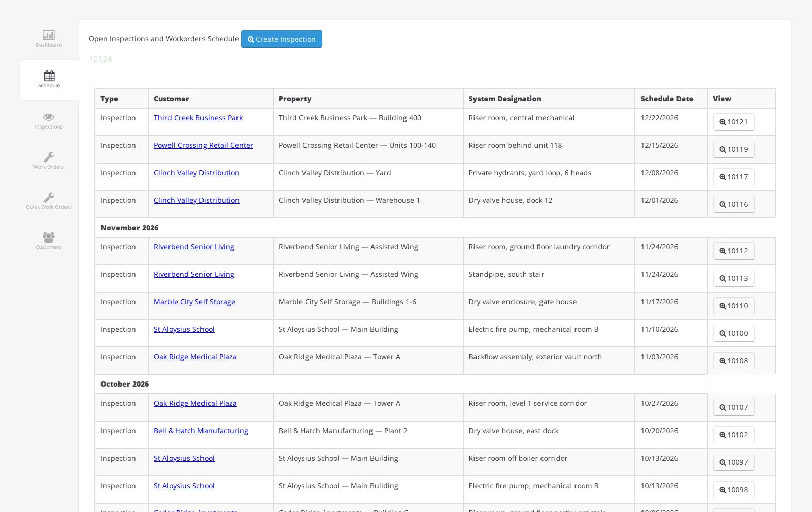The width and height of the screenshot is (812, 512).
Task: Open St Aloysius School link for boiler corridor row
Action: coord(184,458)
